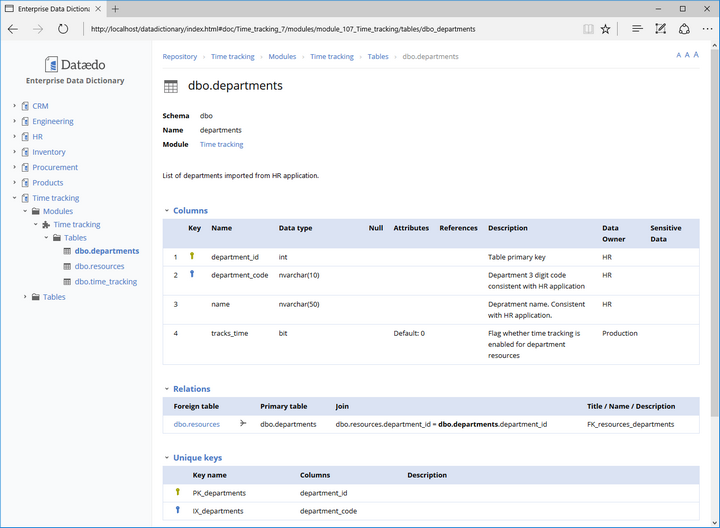Open the dbo.resources foreign table link
This screenshot has height=528, width=720.
[x=196, y=424]
